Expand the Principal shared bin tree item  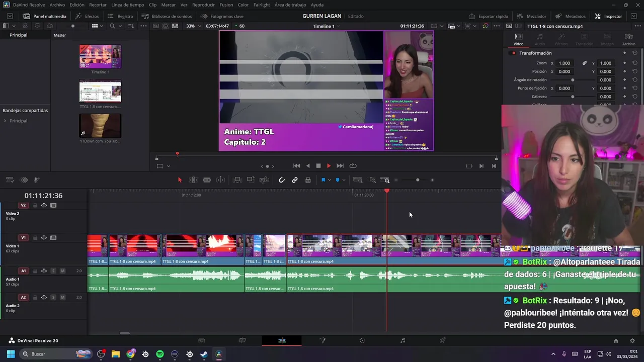tap(5, 121)
